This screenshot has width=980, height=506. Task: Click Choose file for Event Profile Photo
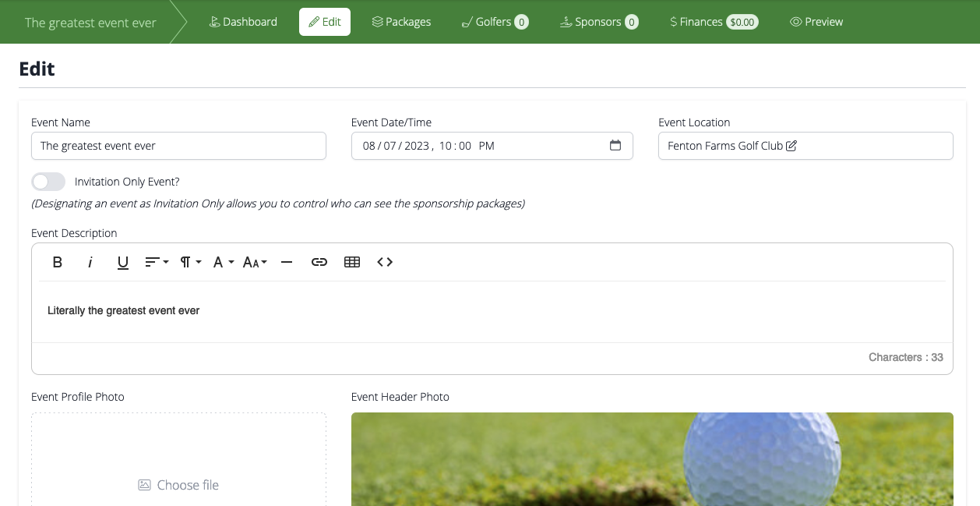178,485
